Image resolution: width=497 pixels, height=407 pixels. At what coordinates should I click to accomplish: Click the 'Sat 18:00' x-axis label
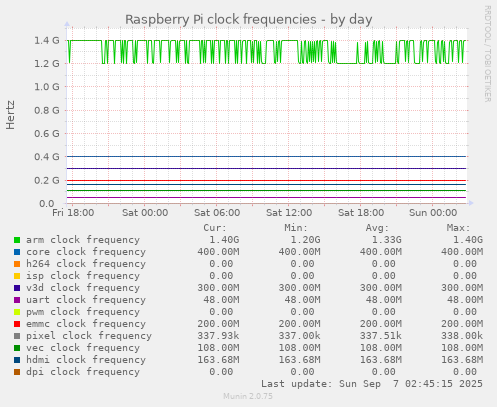click(x=361, y=213)
